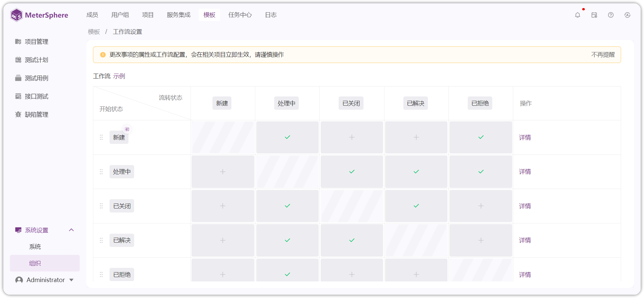644x298 pixels.
Task: Open the 缺陷管理 bug icon
Action: (x=18, y=114)
